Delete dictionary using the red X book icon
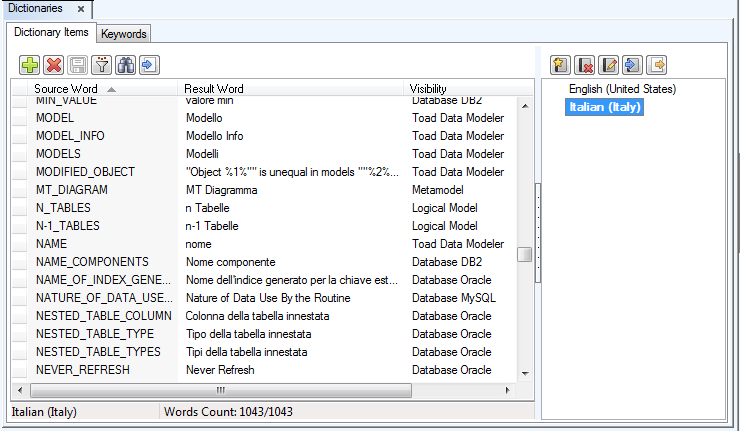 pyautogui.click(x=585, y=66)
